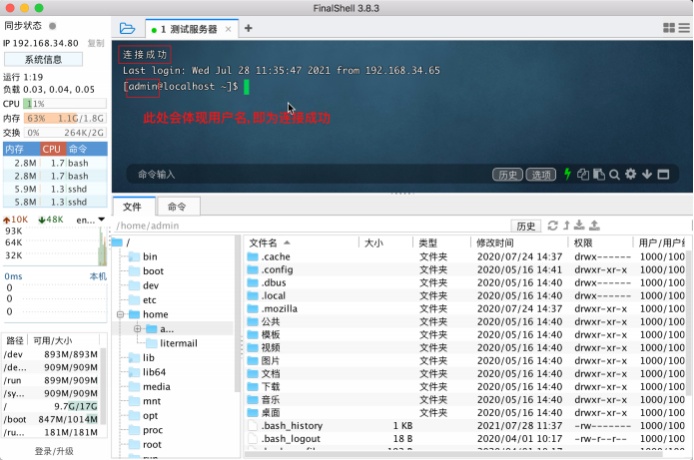Select the .bash_logout file row
Screen dimensions: 694x460
pos(466,439)
